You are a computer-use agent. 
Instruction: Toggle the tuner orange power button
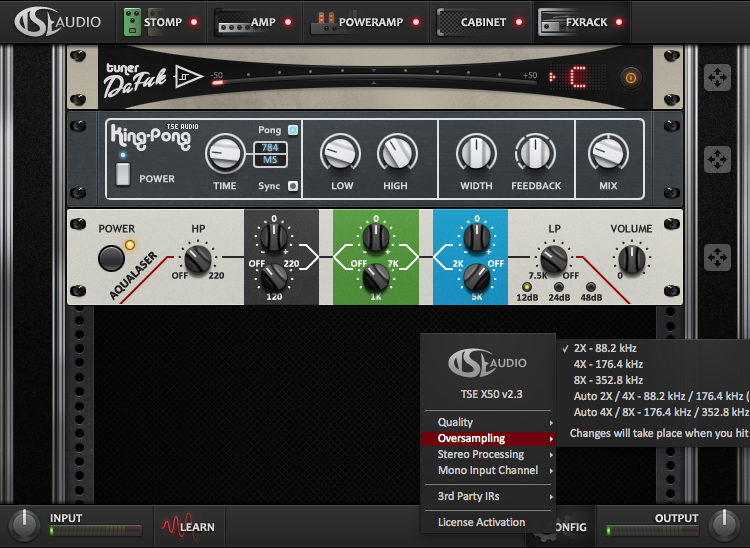pos(630,77)
